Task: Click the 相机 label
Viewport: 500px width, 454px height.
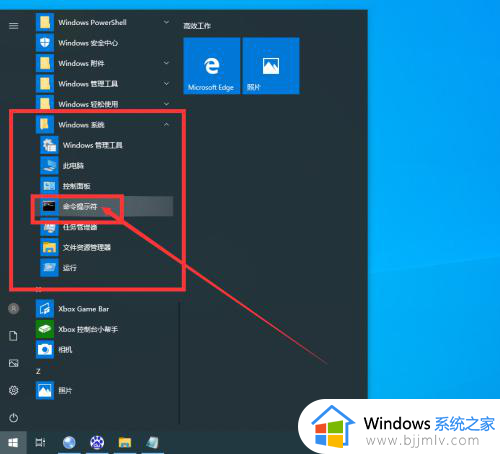Action: (x=65, y=350)
